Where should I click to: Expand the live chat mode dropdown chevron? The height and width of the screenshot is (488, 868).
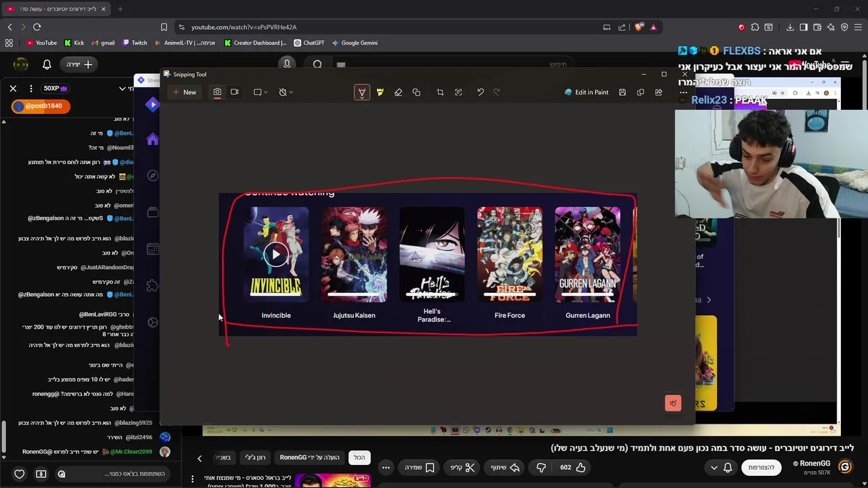pyautogui.click(x=122, y=88)
